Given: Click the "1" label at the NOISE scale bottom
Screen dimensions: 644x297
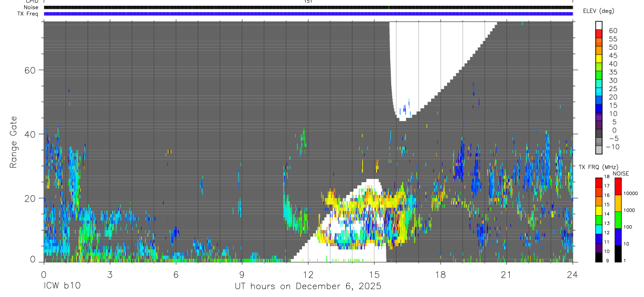Looking at the screenshot, I should pos(625,261).
